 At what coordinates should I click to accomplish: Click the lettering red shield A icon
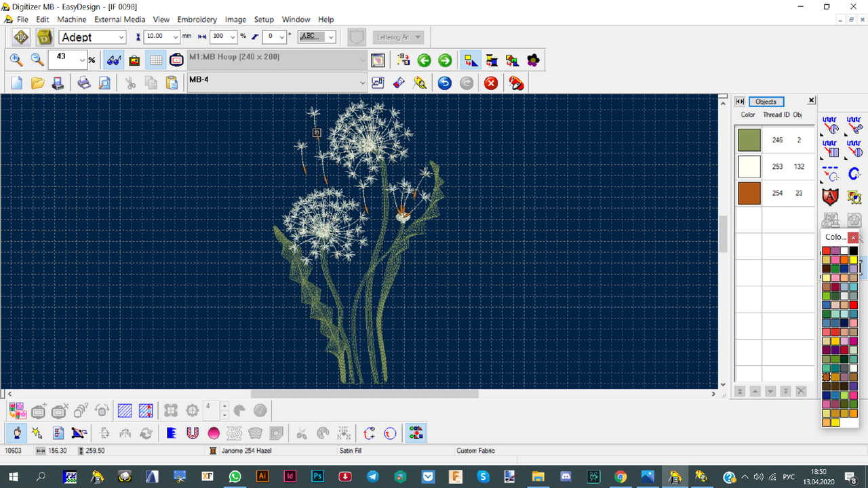[x=831, y=197]
